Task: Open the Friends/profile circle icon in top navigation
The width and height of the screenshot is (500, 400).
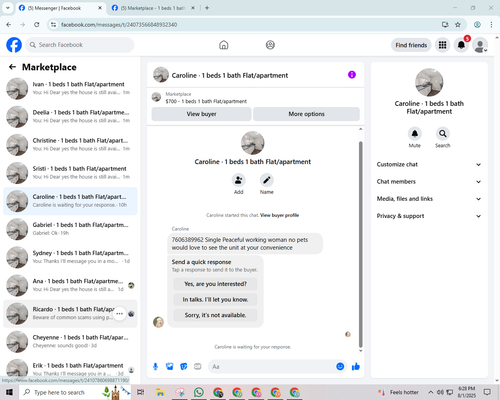Action: [x=270, y=45]
